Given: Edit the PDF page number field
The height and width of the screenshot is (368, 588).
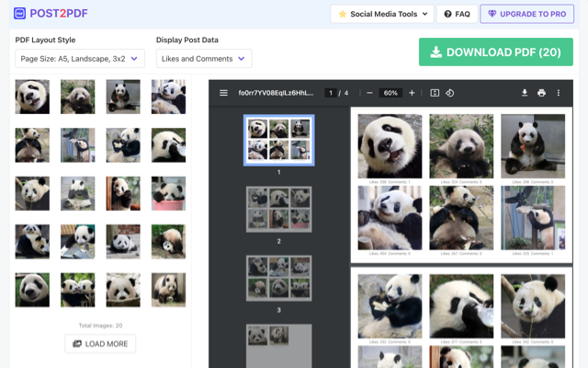Looking at the screenshot, I should [x=331, y=93].
